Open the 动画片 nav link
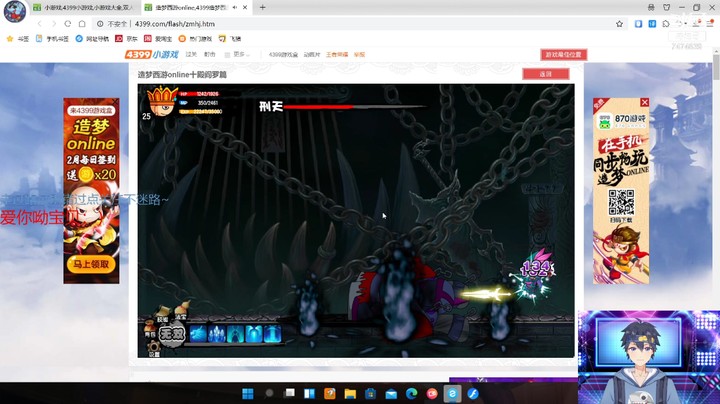The height and width of the screenshot is (404, 720). (x=311, y=54)
